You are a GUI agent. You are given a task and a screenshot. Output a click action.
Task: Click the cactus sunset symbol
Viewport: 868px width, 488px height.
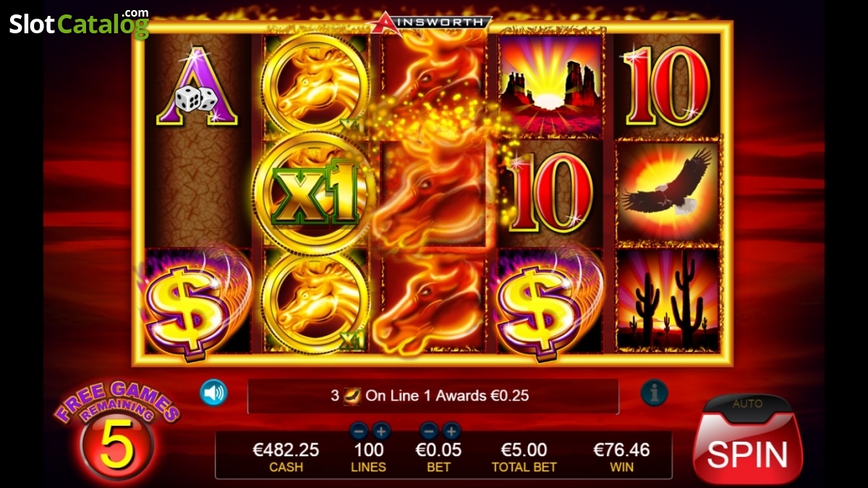(668, 299)
